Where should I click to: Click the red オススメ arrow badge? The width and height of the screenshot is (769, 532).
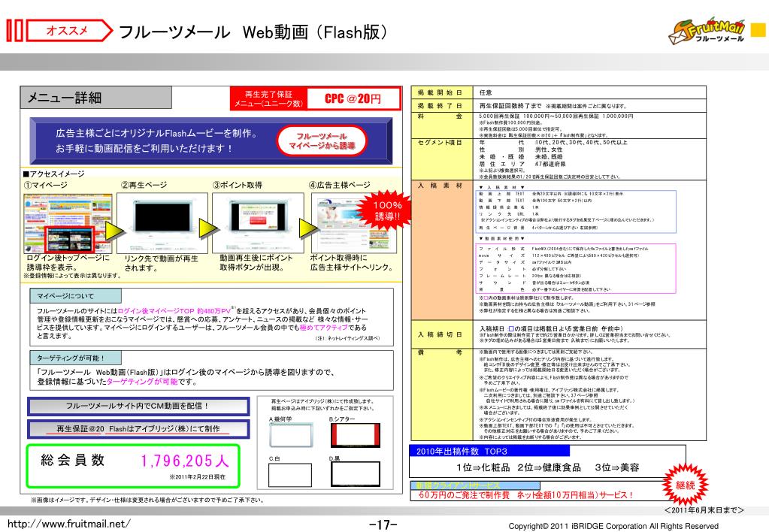click(x=70, y=31)
